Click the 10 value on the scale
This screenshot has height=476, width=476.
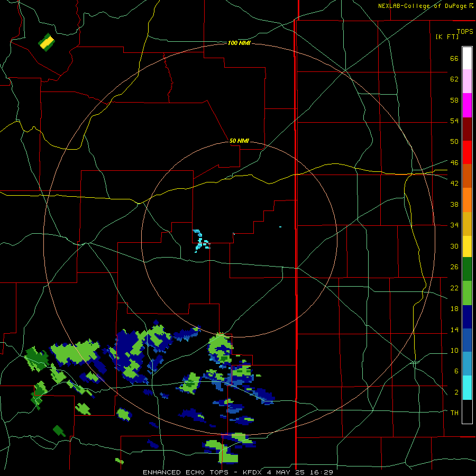pyautogui.click(x=454, y=350)
